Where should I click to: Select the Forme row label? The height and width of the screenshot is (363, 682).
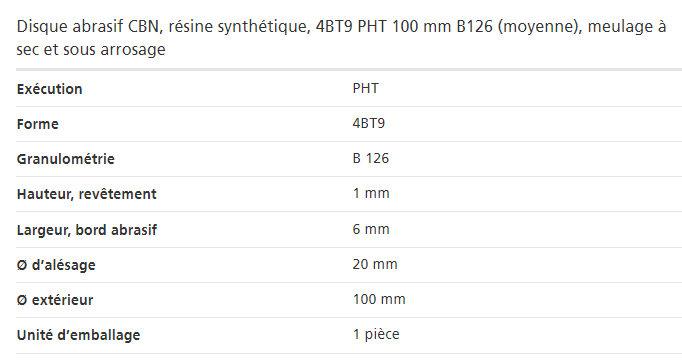point(37,124)
